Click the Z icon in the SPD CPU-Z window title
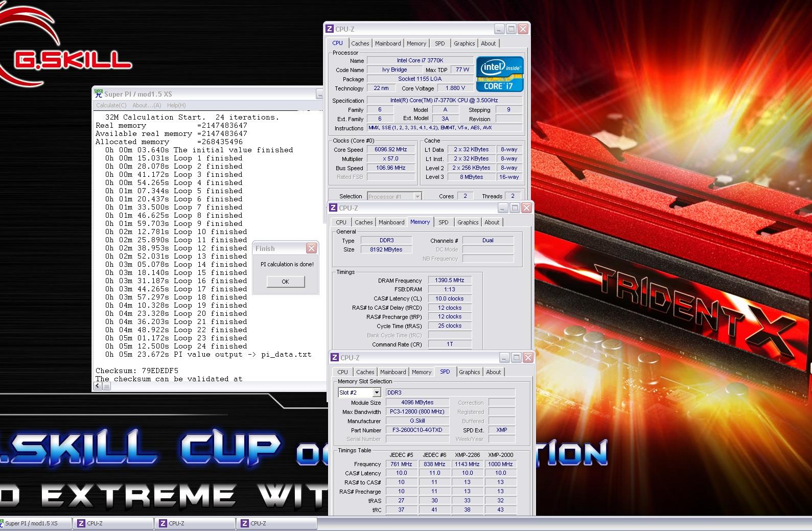812x531 pixels. point(335,358)
